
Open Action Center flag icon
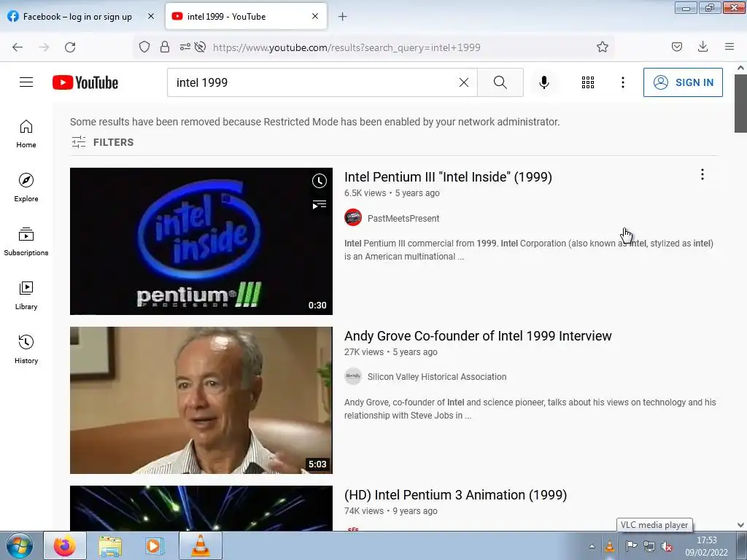pos(631,546)
